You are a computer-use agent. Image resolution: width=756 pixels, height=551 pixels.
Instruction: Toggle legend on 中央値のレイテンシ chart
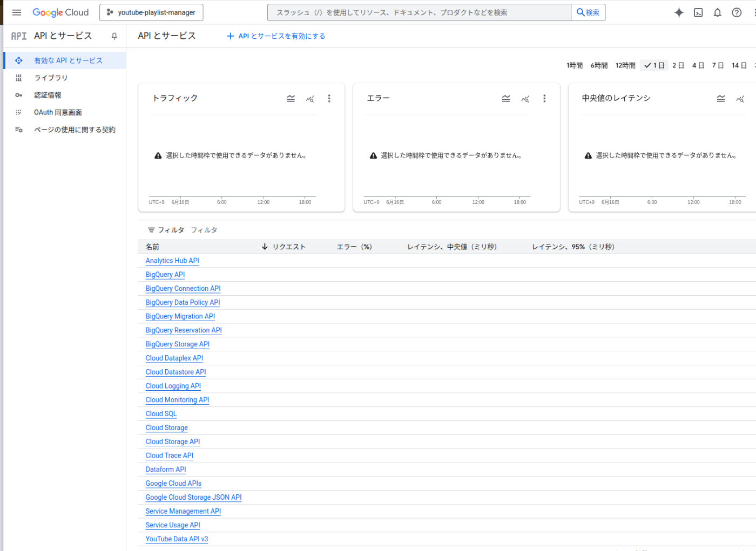coord(721,98)
